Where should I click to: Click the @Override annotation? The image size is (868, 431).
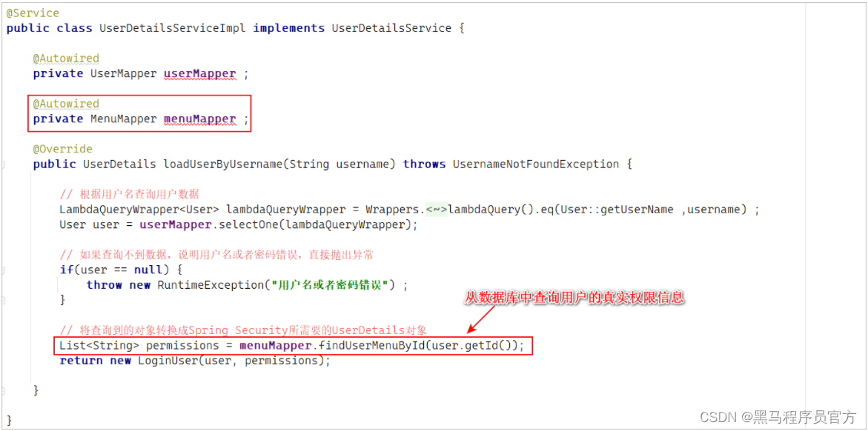(x=62, y=149)
